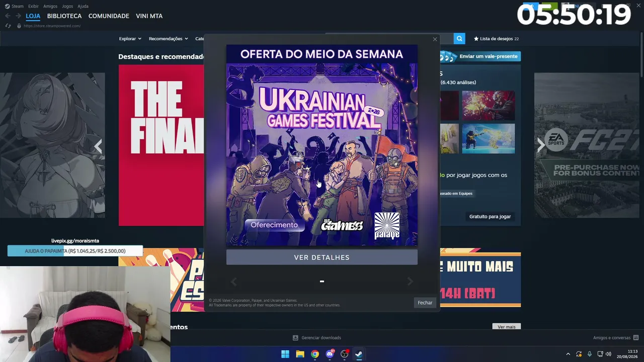Screen dimensions: 644x362
Task: Click the Ver mais button
Action: coord(507,327)
